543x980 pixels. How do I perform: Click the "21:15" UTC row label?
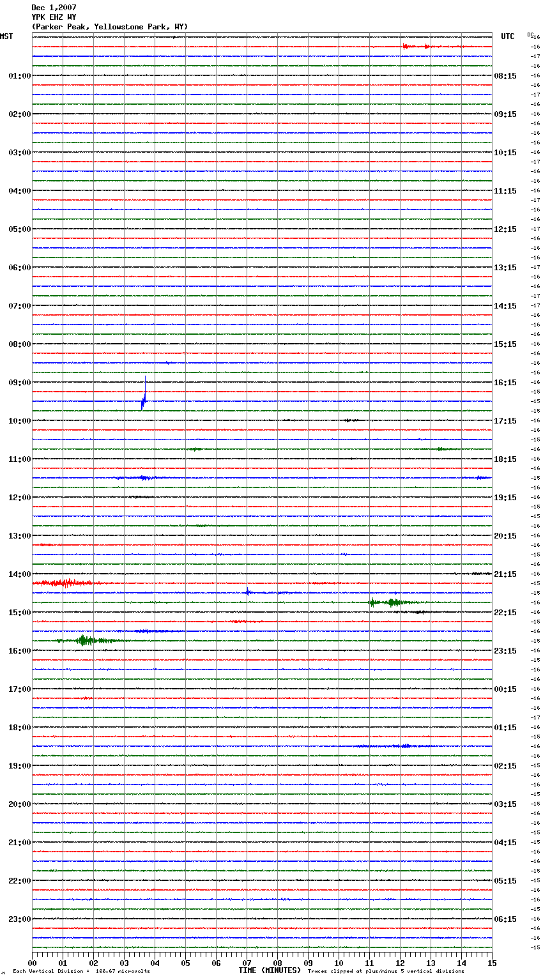pos(505,574)
